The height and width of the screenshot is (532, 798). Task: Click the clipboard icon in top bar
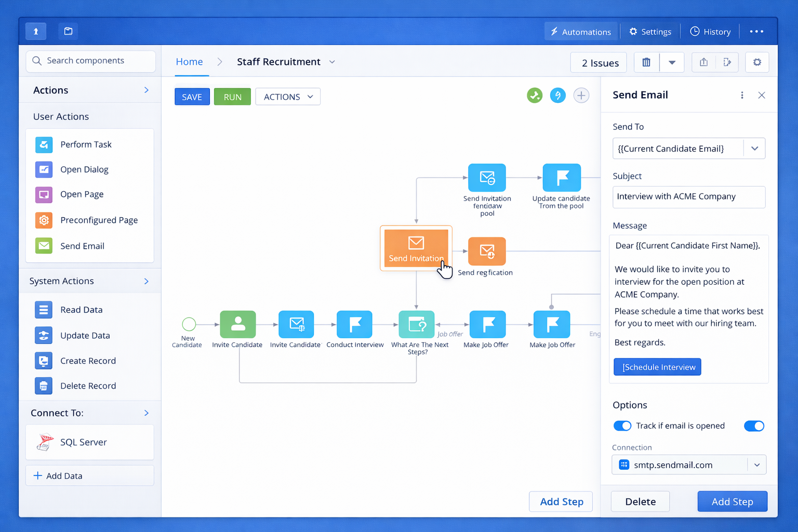pos(68,31)
